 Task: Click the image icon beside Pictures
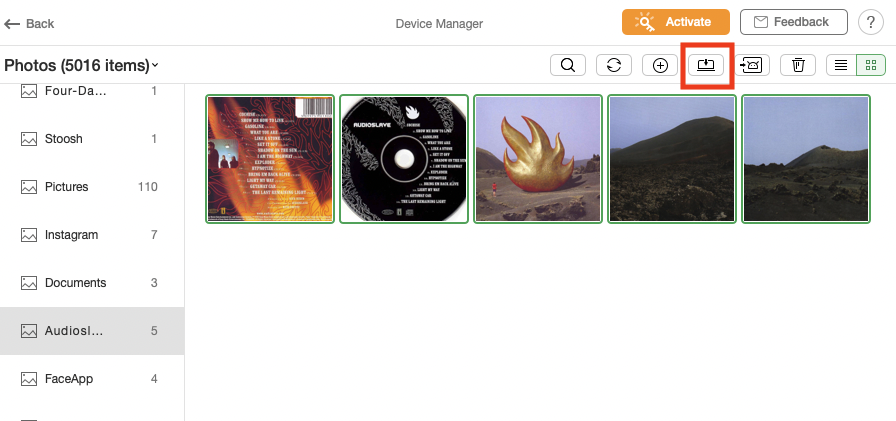point(29,187)
